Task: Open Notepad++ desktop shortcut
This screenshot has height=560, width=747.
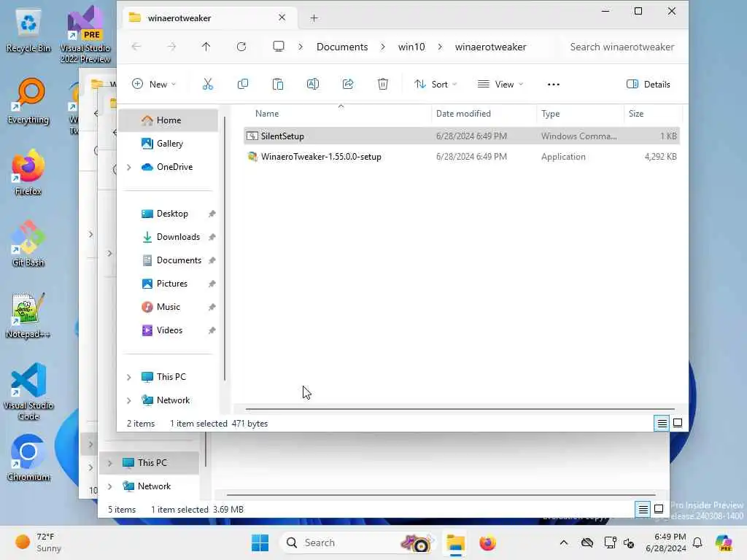Action: tap(28, 316)
